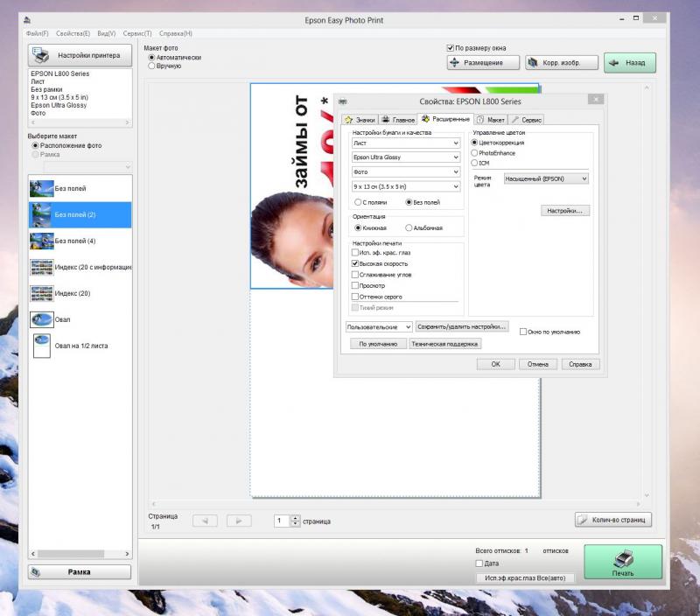Click the star icon on Значки tab
Image resolution: width=700 pixels, height=616 pixels.
coord(348,120)
